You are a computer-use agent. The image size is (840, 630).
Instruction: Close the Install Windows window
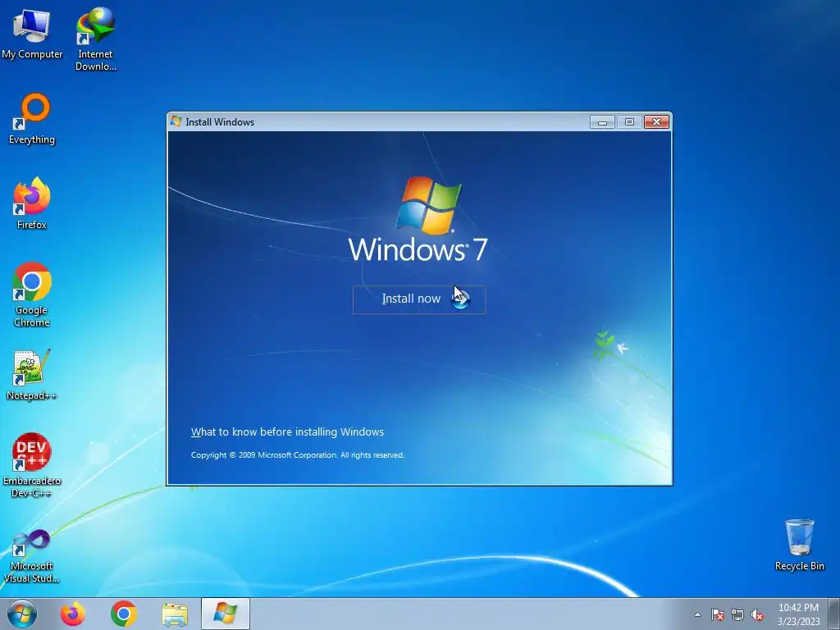(656, 122)
